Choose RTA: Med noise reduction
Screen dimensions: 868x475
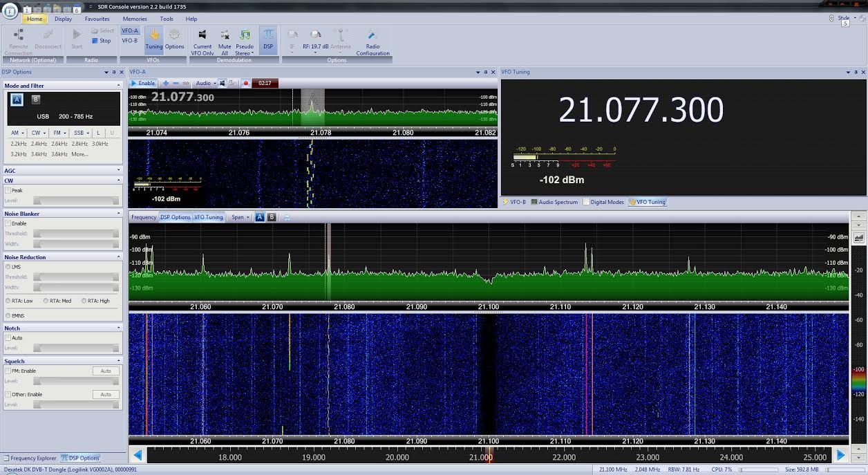tap(46, 301)
